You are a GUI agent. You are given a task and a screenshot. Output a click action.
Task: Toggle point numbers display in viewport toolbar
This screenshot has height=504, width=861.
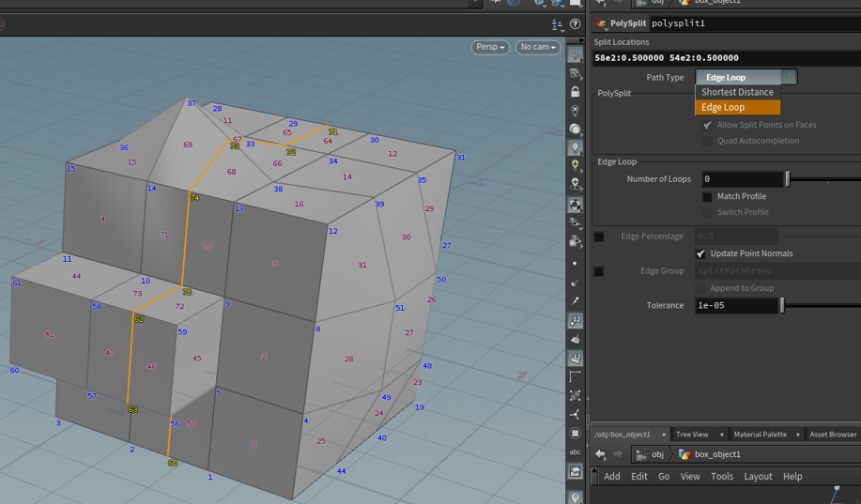575,320
